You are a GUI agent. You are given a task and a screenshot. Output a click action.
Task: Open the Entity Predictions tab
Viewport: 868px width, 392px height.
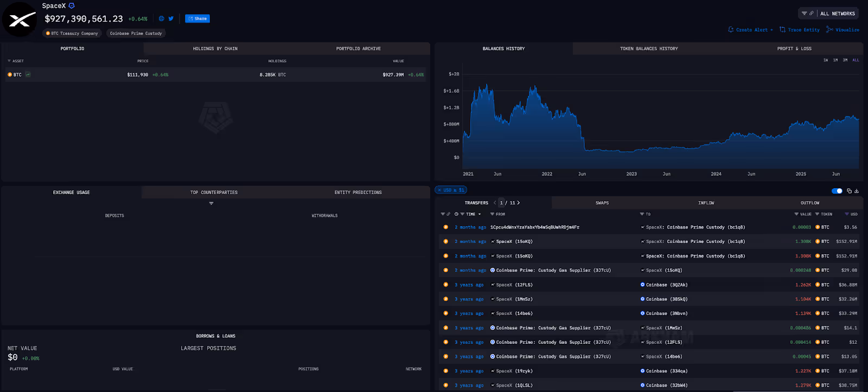(358, 192)
